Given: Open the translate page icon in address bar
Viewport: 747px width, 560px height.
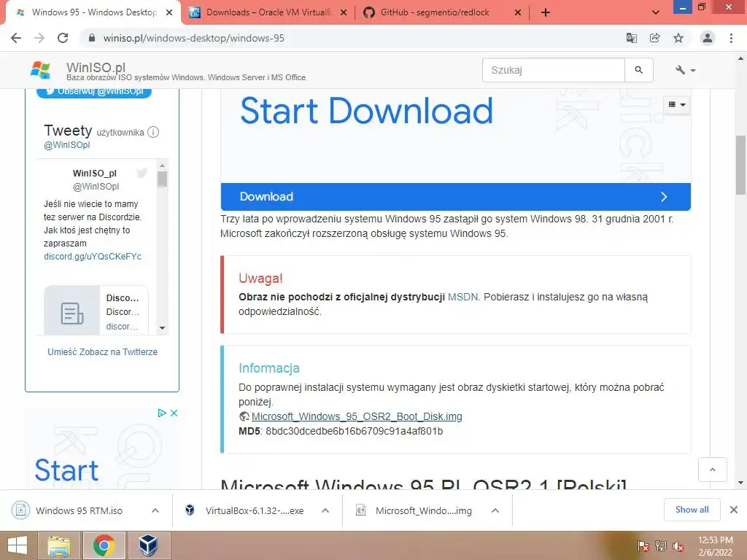Looking at the screenshot, I should [x=632, y=38].
